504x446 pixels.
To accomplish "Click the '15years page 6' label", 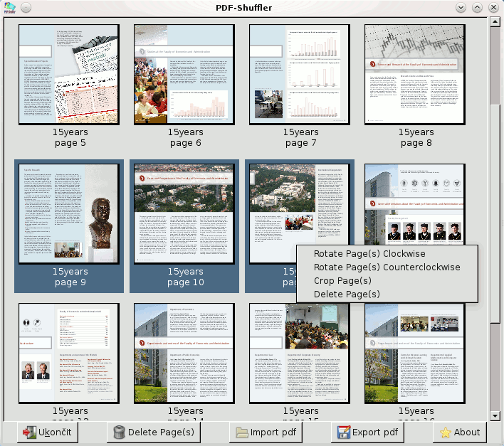I will (186, 137).
